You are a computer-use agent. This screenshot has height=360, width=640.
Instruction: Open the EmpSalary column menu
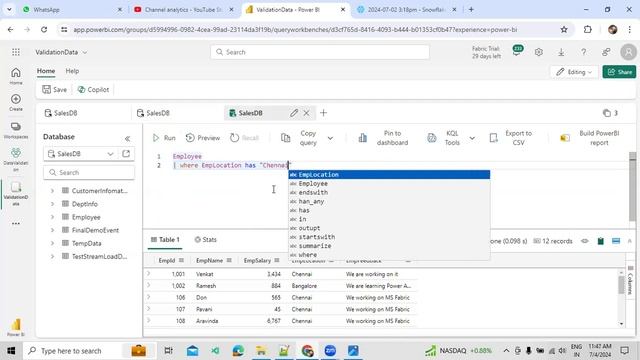tap(277, 260)
